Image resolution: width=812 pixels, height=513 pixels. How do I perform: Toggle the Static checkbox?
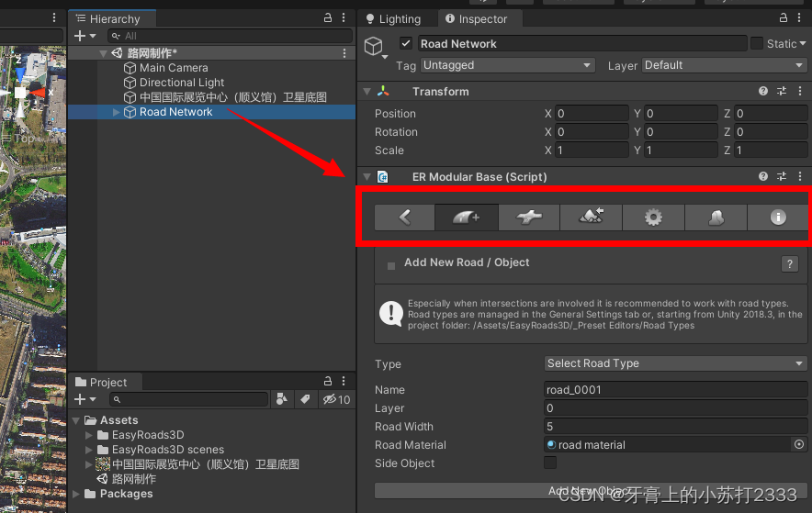click(757, 43)
